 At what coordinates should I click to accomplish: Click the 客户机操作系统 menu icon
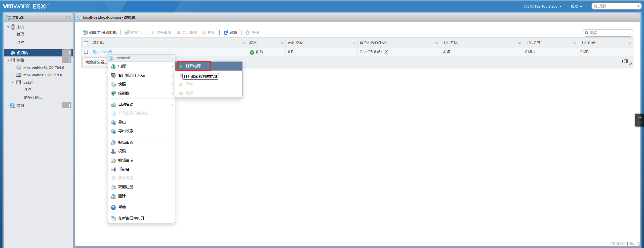[x=113, y=75]
